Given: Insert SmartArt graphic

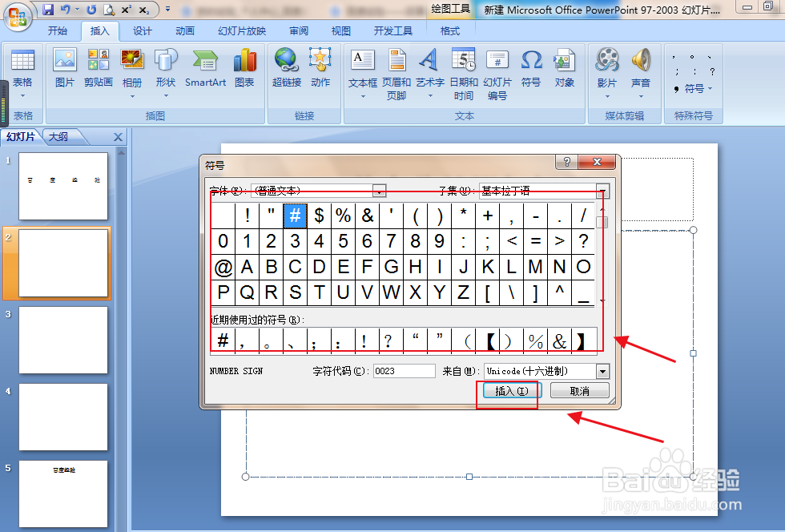Looking at the screenshot, I should tap(205, 68).
